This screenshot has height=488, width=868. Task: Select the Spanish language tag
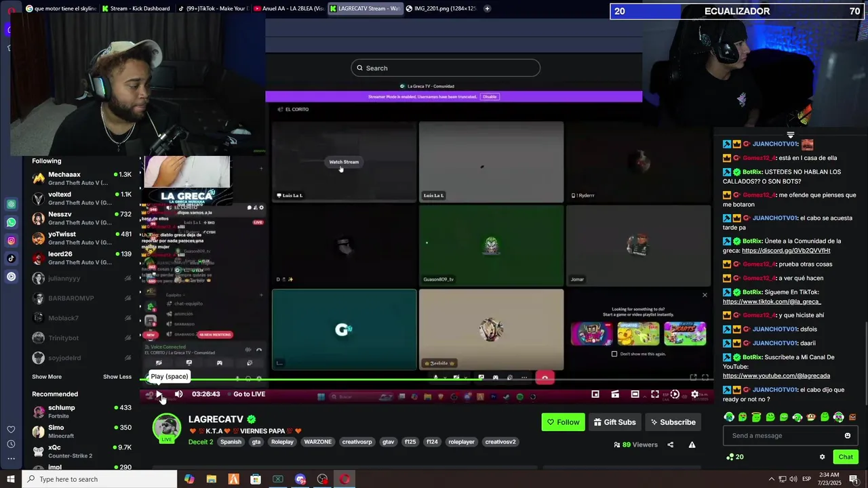231,442
